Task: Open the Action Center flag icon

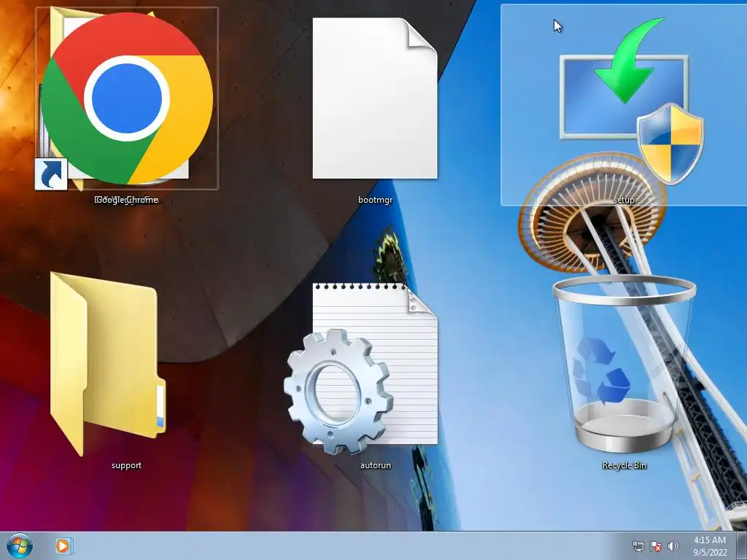Action: point(656,546)
